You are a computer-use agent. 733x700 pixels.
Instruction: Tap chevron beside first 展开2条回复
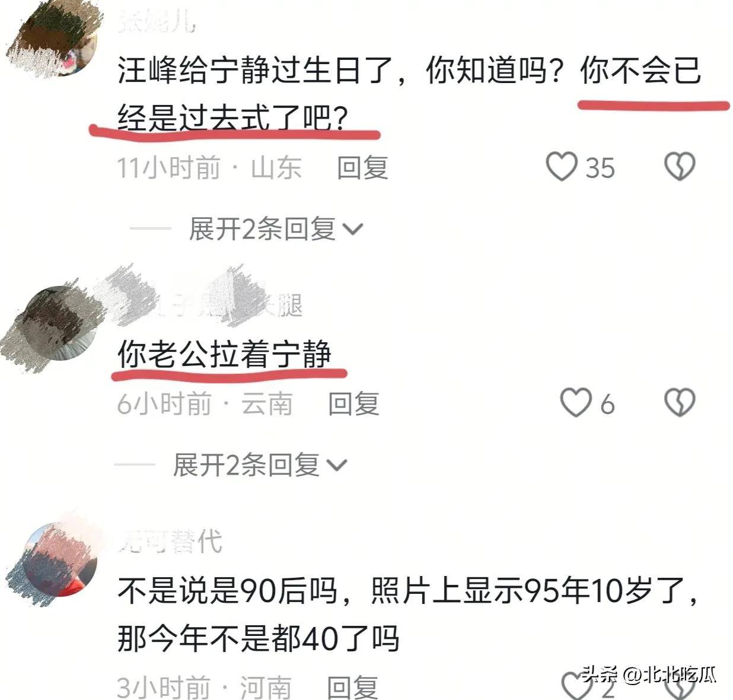coord(353,230)
